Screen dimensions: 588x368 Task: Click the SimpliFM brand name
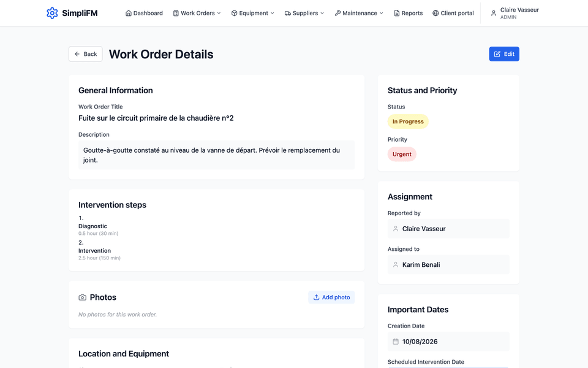coord(80,13)
